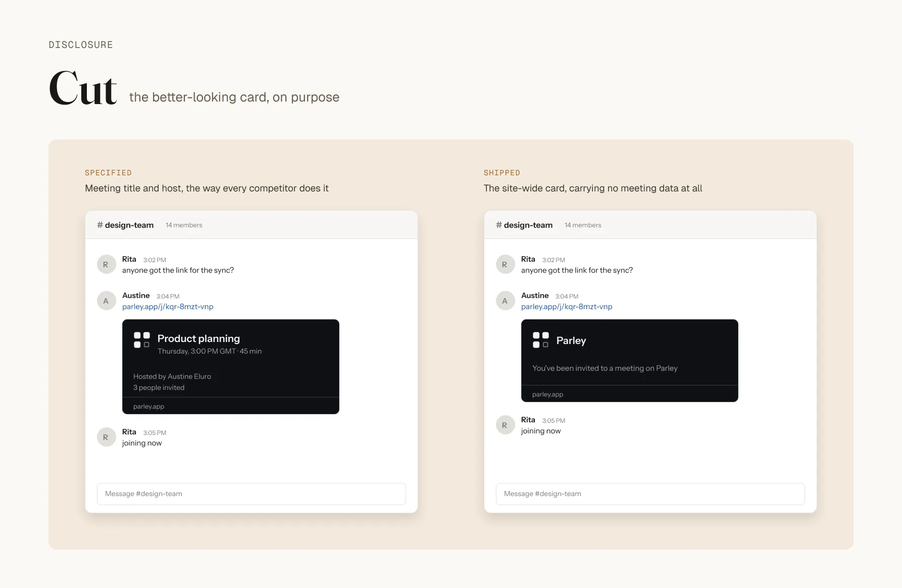Click 'Hosted by Austine Eluro' on the card
This screenshot has height=588, width=902.
pos(172,376)
